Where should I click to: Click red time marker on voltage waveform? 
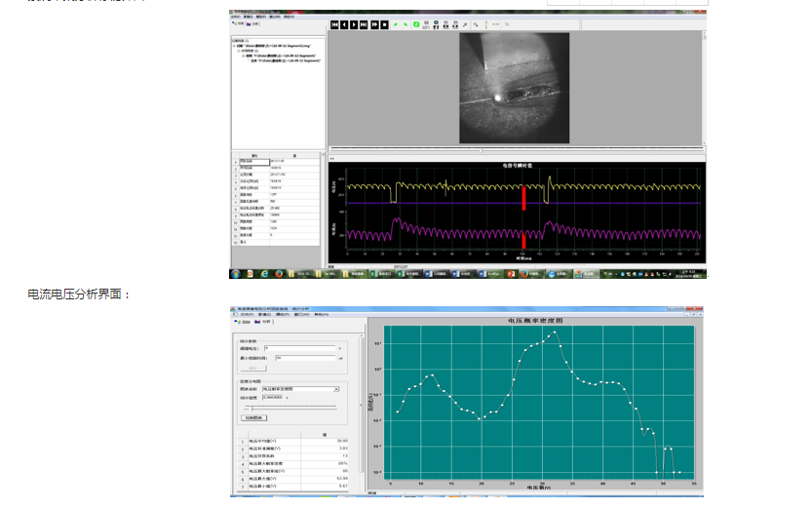click(523, 199)
